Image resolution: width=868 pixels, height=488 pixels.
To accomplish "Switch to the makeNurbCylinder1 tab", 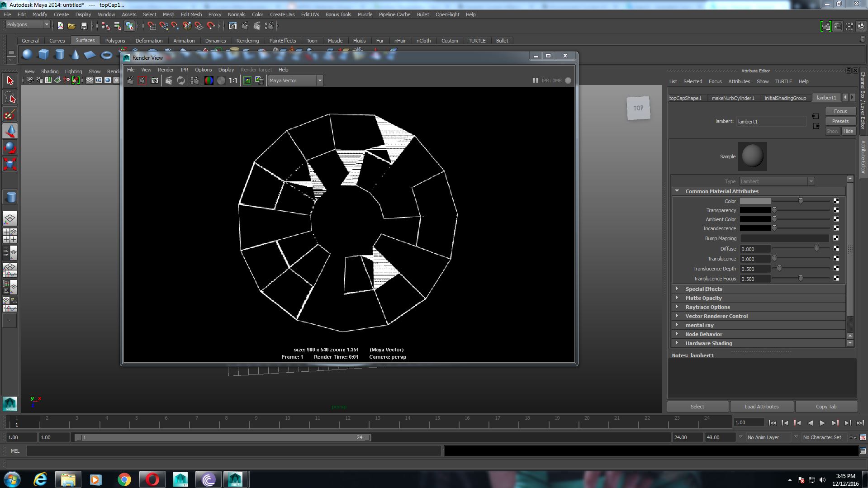I will coord(733,98).
